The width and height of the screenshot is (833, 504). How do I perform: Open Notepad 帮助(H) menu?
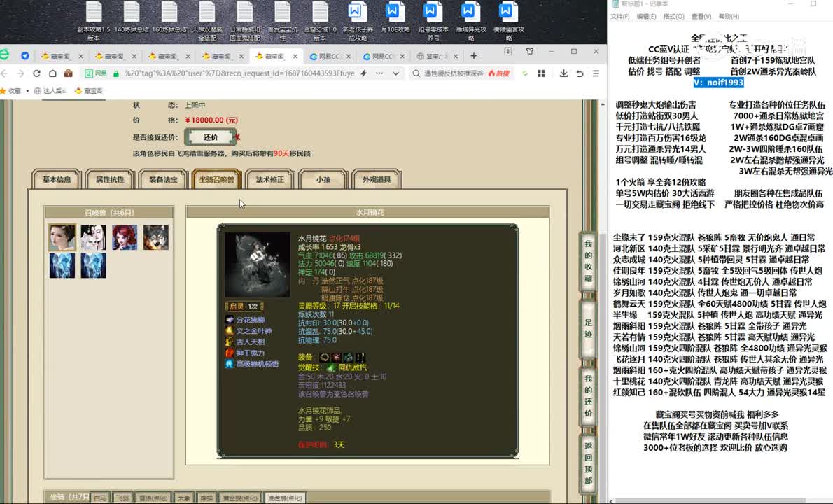(729, 17)
